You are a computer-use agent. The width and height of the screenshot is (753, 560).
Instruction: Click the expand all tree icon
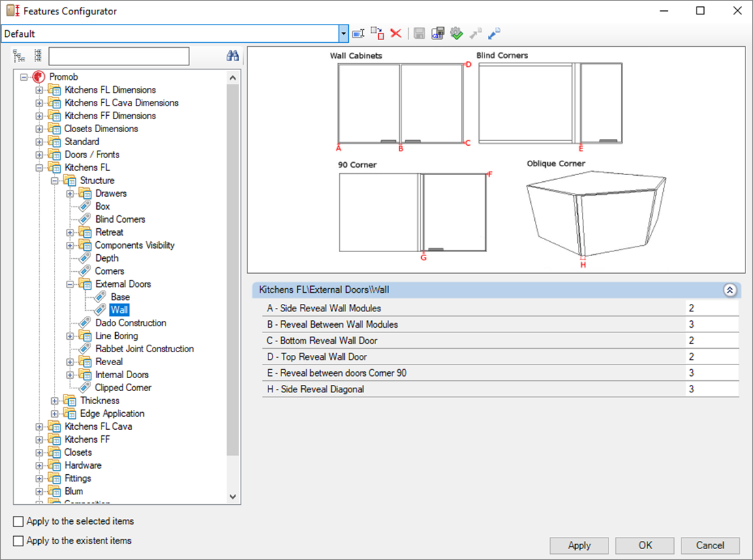click(19, 56)
